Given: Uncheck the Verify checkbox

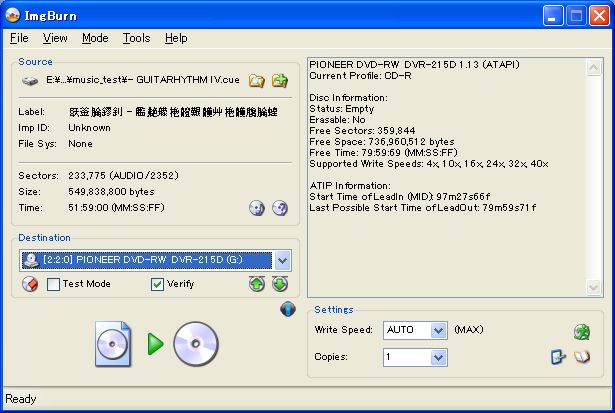Looking at the screenshot, I should pos(157,284).
